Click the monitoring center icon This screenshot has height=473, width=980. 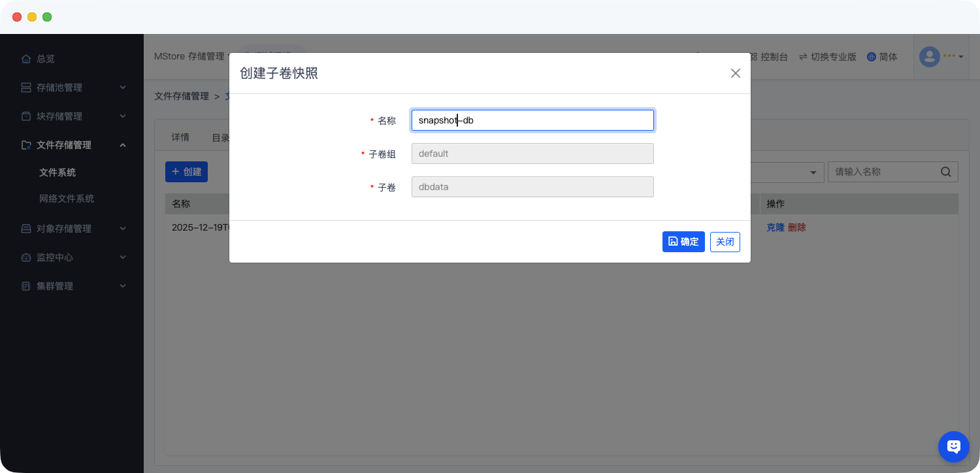pos(26,257)
